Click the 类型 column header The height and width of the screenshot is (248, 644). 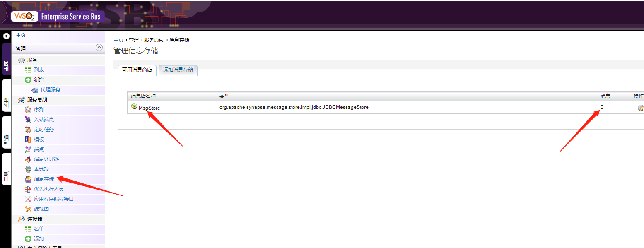coord(406,96)
